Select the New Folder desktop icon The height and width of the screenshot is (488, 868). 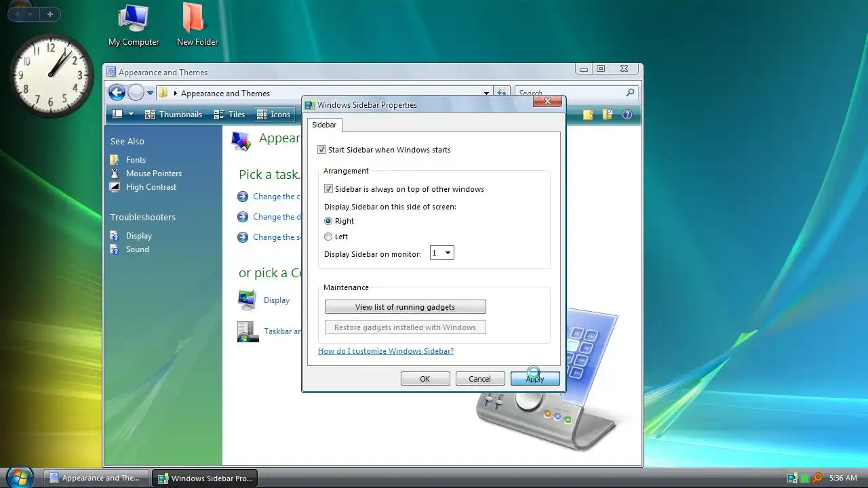(197, 25)
